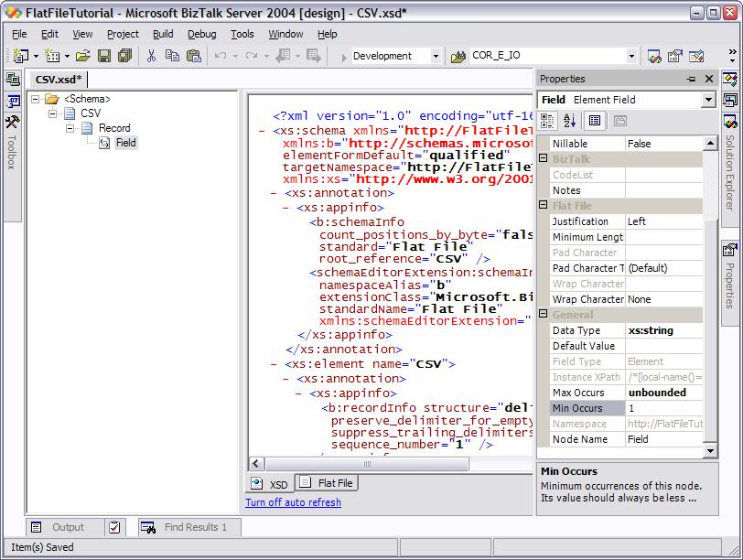Click the Find in Files icon
The width and height of the screenshot is (743, 560).
pos(458,57)
